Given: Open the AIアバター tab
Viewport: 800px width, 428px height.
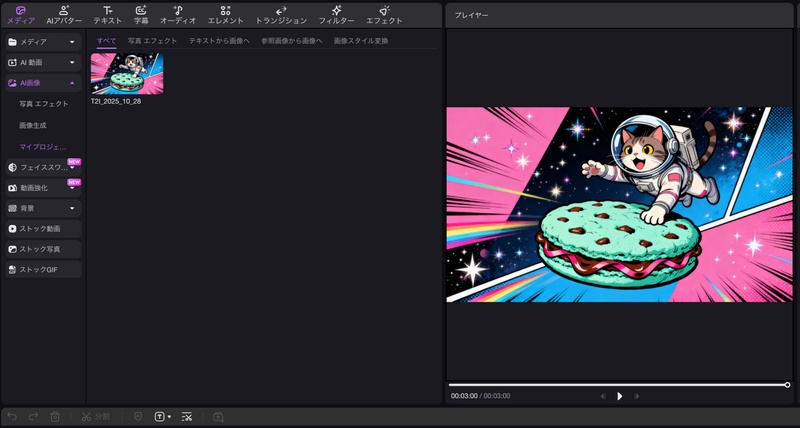Looking at the screenshot, I should [64, 15].
